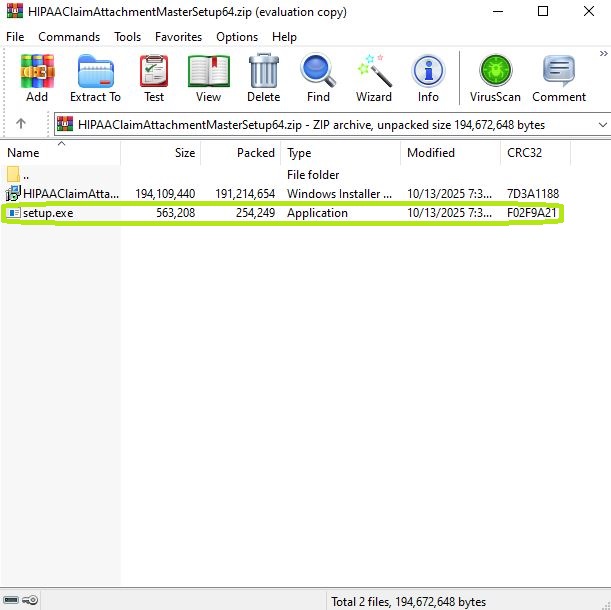Select the parent folder icon row
The image size is (611, 610).
point(13,174)
